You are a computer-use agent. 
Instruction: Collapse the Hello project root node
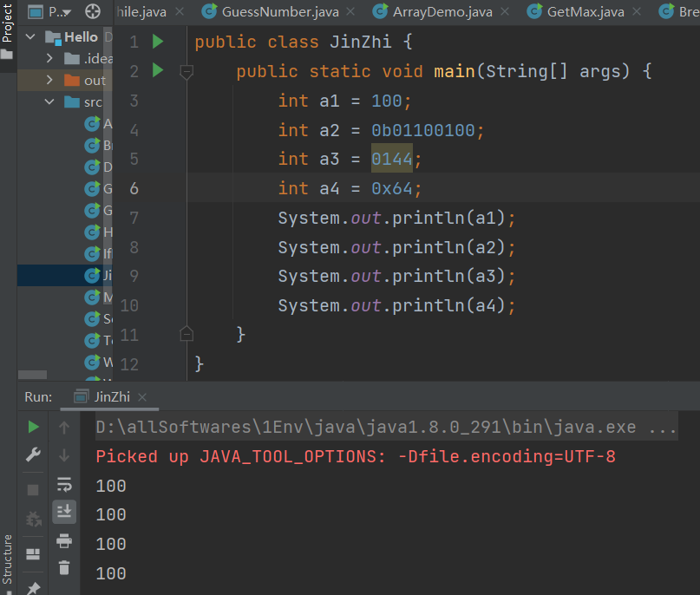tap(30, 36)
